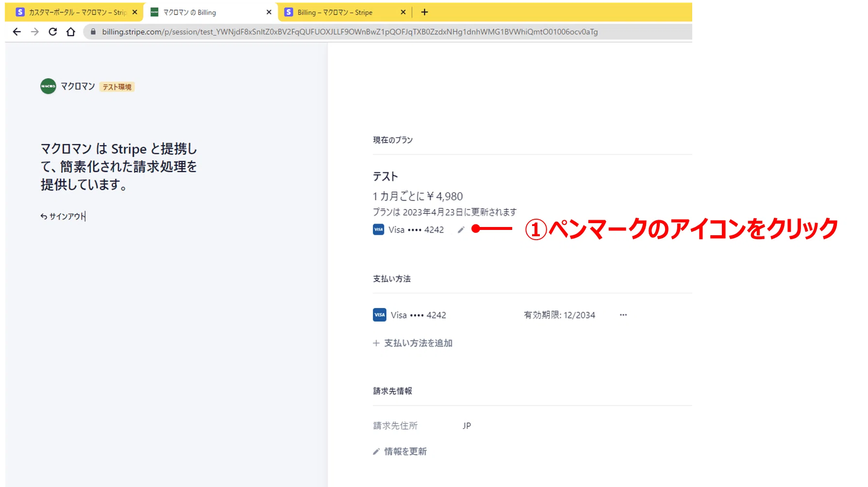Screen dimensions: 868x487
Task: Click the Visa icon under current plan
Action: click(378, 229)
